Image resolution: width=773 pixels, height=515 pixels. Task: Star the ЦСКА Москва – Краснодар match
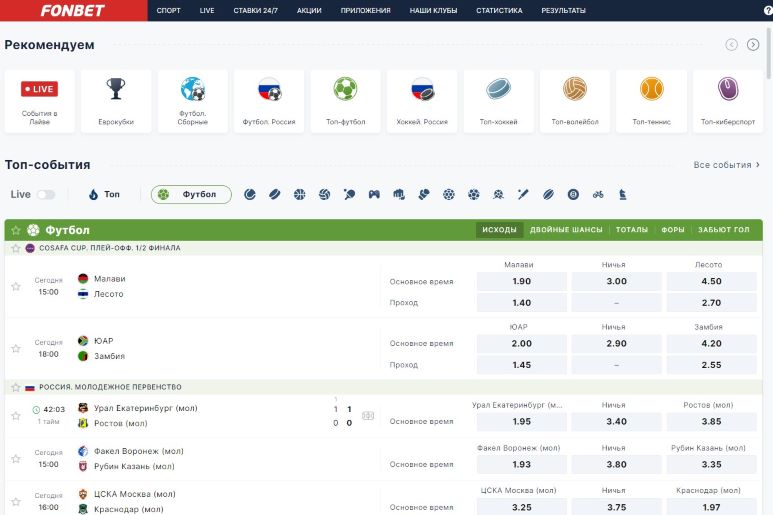[16, 502]
